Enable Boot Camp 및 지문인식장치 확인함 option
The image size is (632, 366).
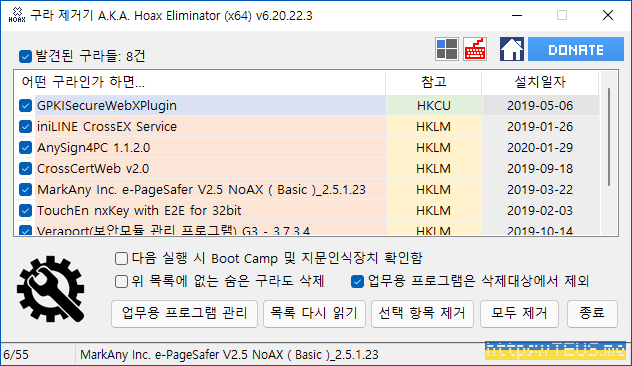pos(121,258)
